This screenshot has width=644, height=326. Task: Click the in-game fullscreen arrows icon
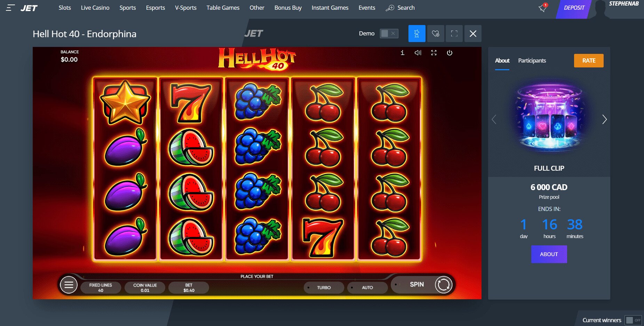434,53
